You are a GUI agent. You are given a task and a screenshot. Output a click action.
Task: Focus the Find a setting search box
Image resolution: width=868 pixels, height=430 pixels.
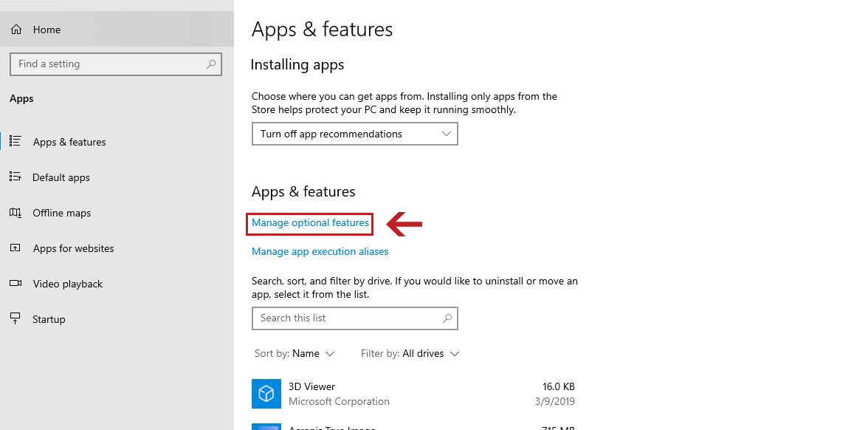116,64
